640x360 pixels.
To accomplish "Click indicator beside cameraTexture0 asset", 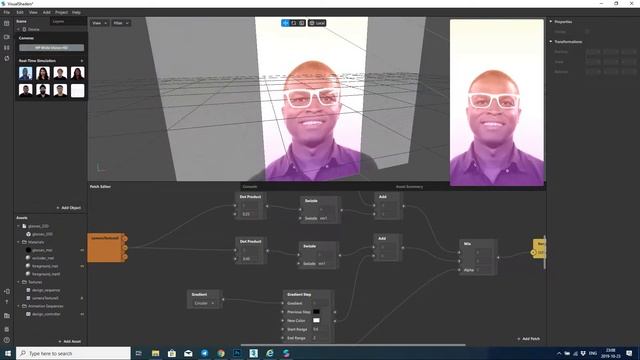I will (x=82, y=298).
